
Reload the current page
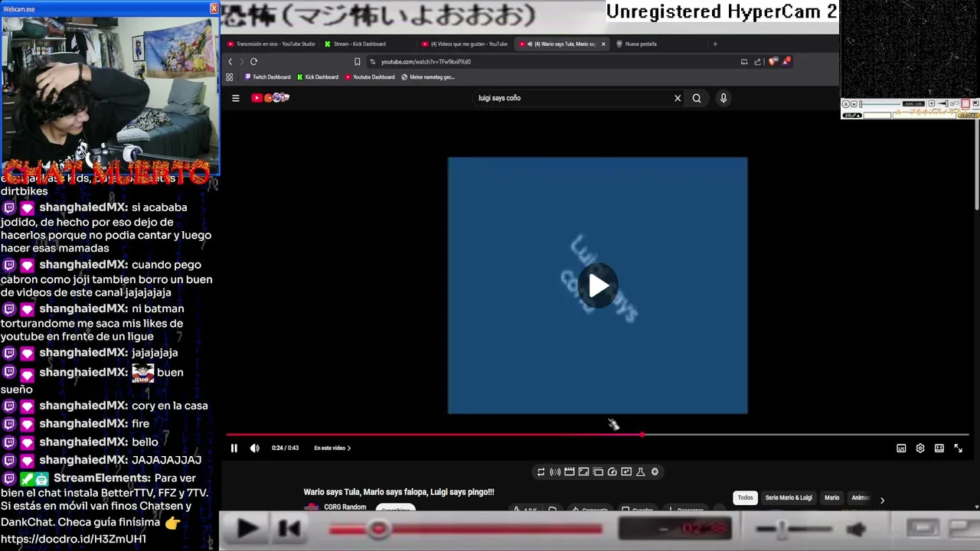[254, 62]
